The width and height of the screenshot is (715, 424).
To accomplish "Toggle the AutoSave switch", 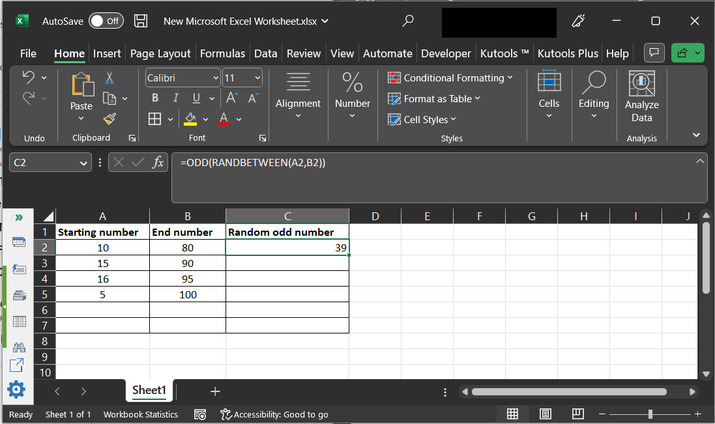I will [x=106, y=20].
